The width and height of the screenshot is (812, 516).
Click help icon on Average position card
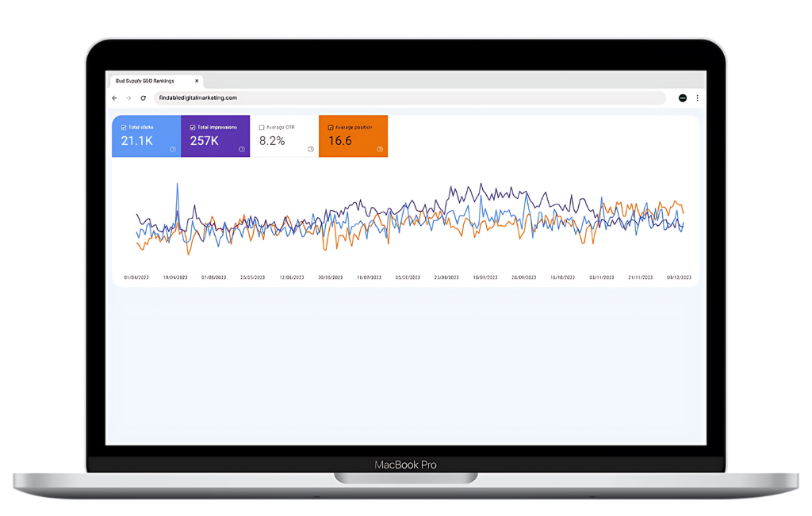click(x=380, y=149)
